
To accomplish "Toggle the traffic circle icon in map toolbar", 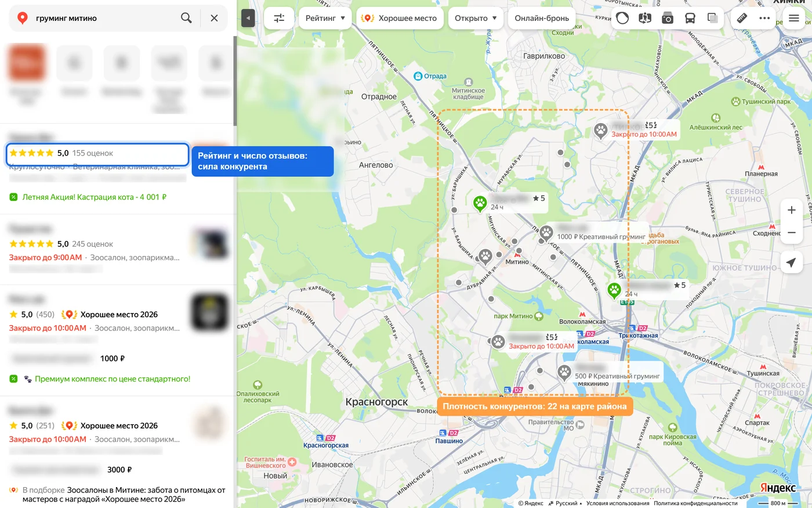I will point(622,18).
